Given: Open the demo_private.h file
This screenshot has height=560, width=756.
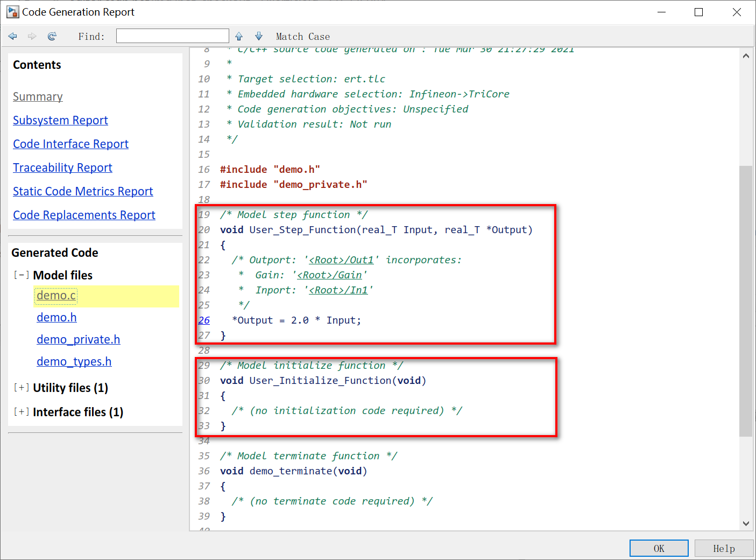Looking at the screenshot, I should pyautogui.click(x=79, y=340).
